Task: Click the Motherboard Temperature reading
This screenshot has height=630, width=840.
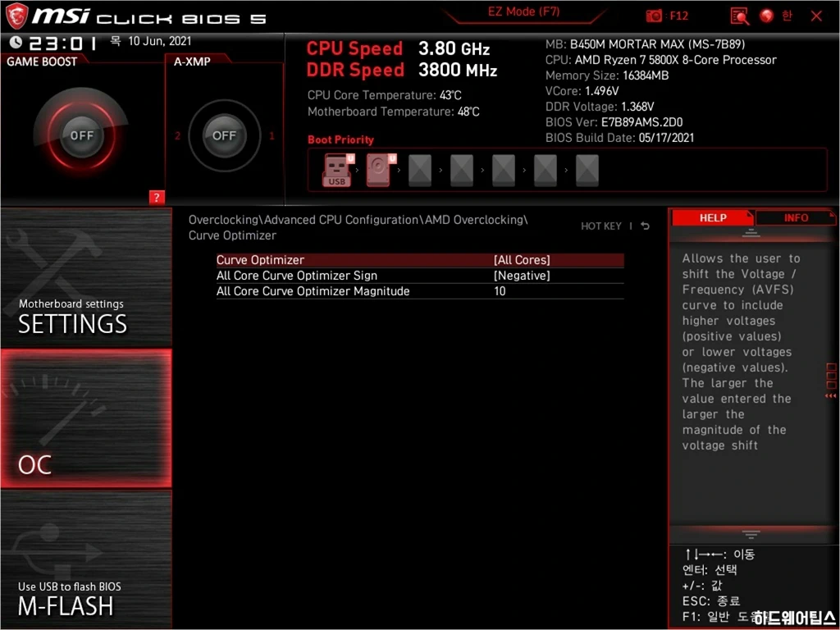Action: (393, 112)
